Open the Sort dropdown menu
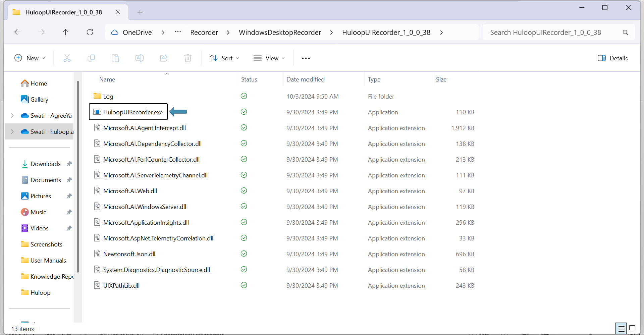 click(224, 58)
